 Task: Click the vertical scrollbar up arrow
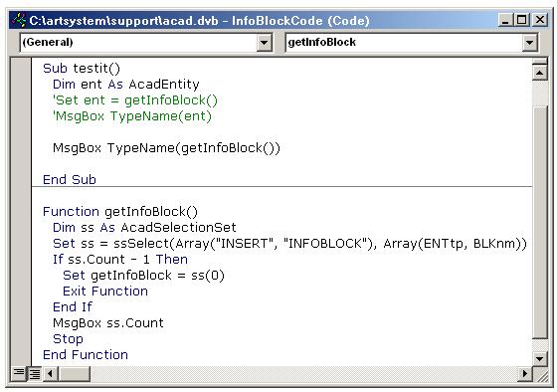(539, 74)
